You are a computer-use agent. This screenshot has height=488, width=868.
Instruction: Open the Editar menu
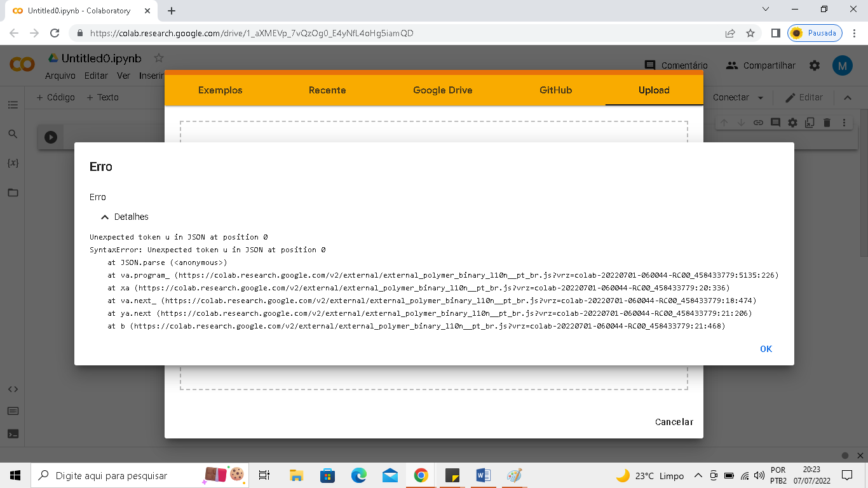click(x=96, y=76)
